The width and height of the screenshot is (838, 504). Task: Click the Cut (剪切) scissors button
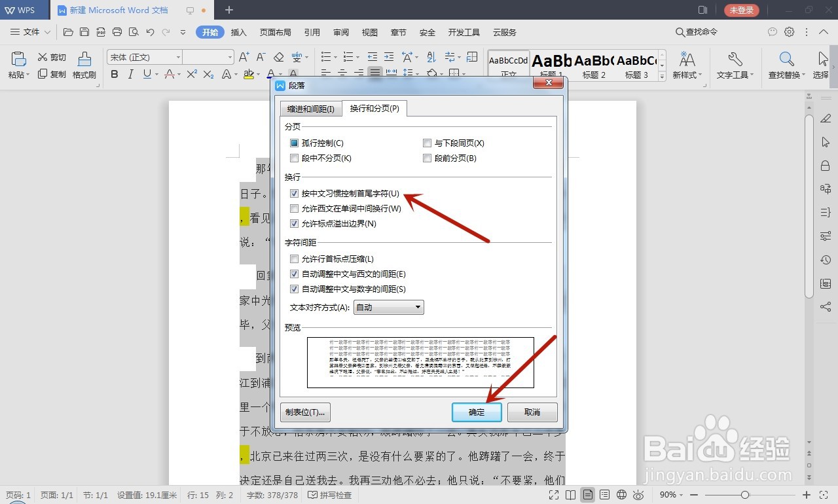point(52,57)
